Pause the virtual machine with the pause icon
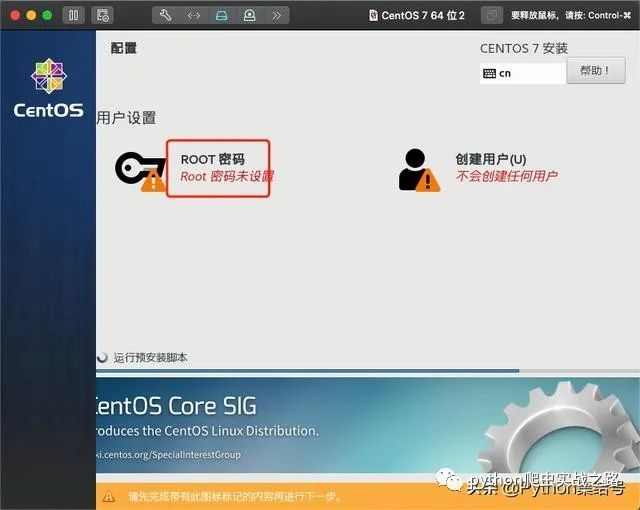640x510 pixels. [x=73, y=16]
